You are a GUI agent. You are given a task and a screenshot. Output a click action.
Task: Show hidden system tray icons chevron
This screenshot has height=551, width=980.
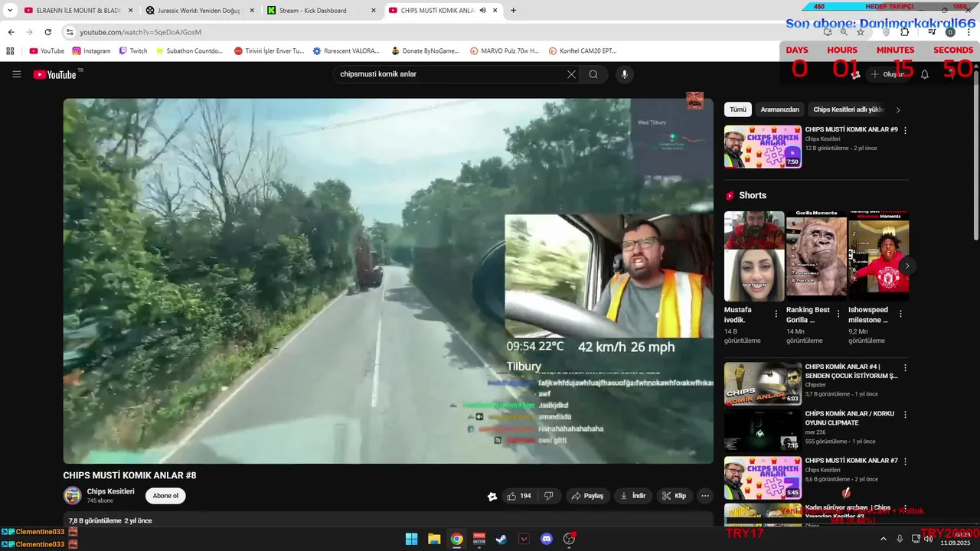click(x=883, y=539)
